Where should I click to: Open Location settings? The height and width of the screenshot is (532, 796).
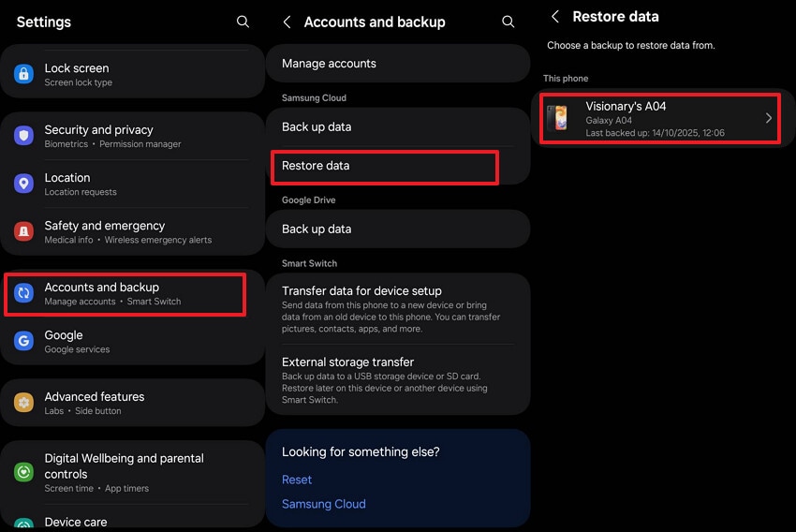pos(132,184)
